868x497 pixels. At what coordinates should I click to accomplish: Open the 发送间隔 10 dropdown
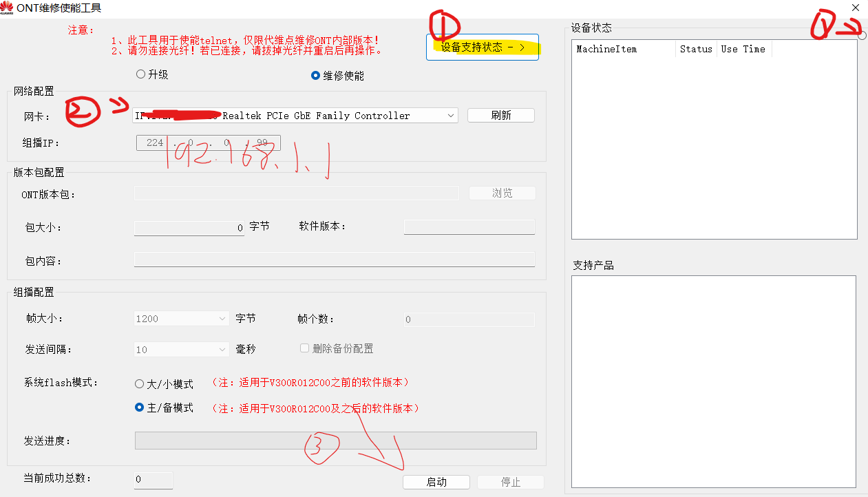tap(182, 349)
